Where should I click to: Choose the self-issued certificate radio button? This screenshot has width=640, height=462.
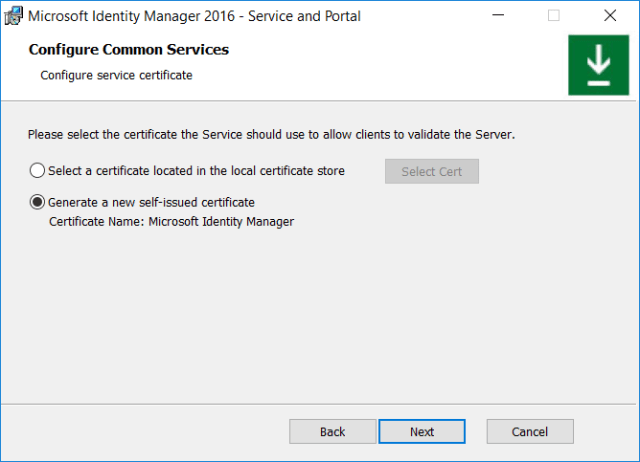tap(38, 202)
